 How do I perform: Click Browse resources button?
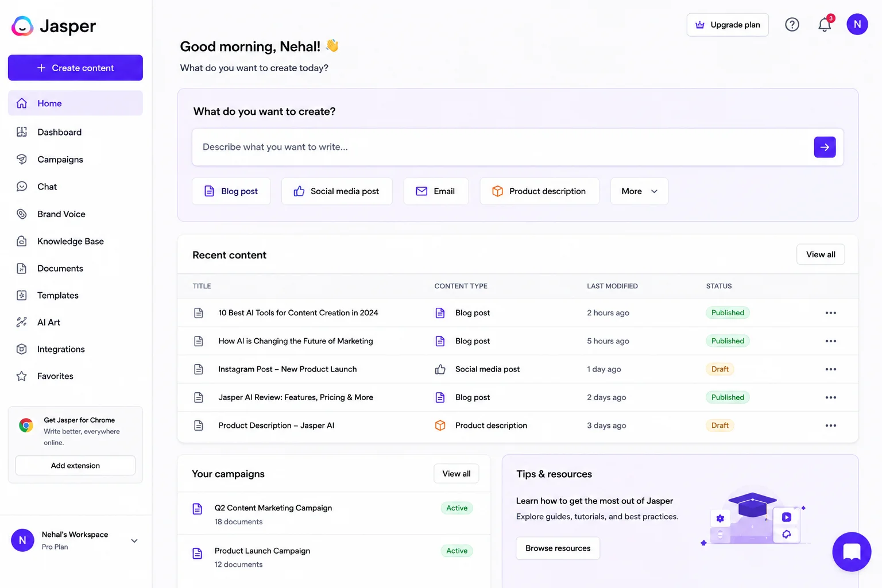pos(558,548)
